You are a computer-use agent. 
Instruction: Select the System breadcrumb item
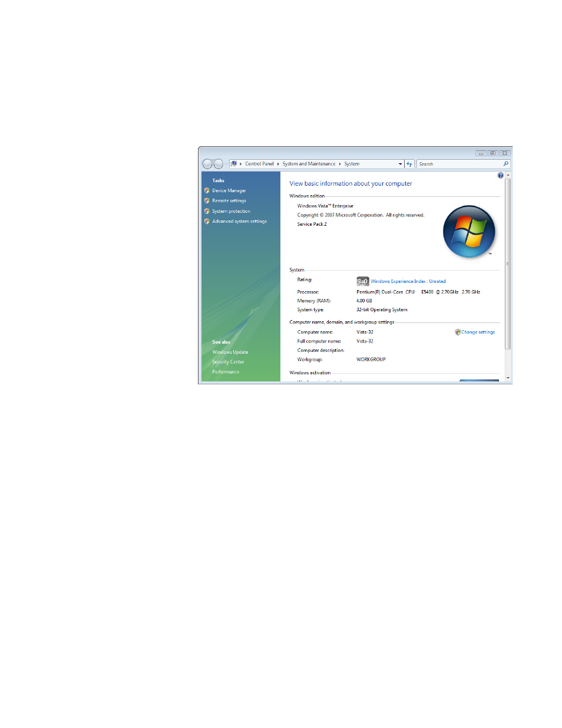352,164
